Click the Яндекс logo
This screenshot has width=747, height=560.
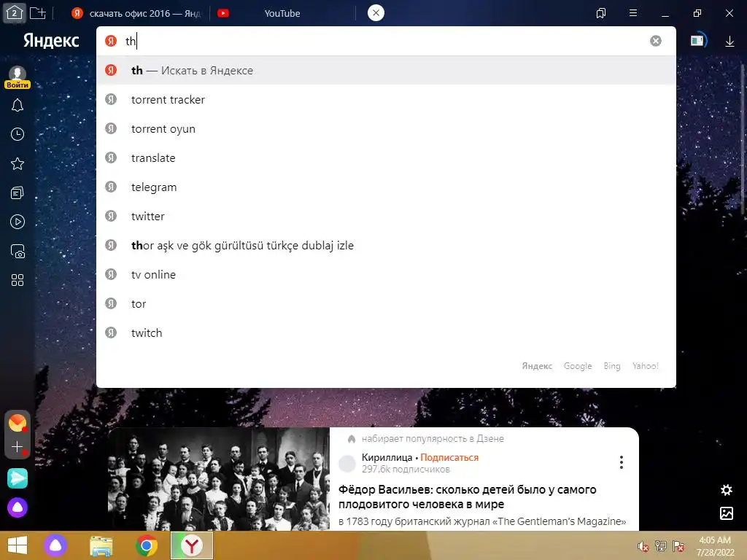pyautogui.click(x=51, y=41)
